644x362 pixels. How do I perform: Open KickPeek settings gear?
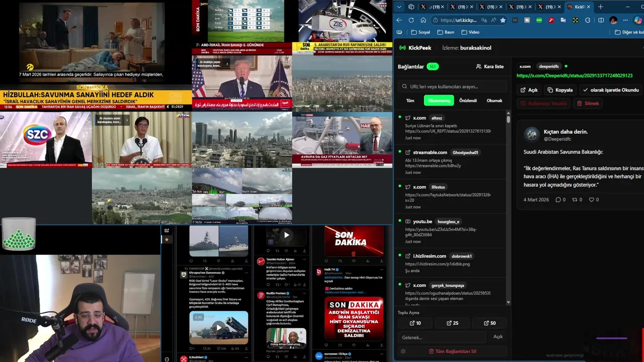coord(403,351)
